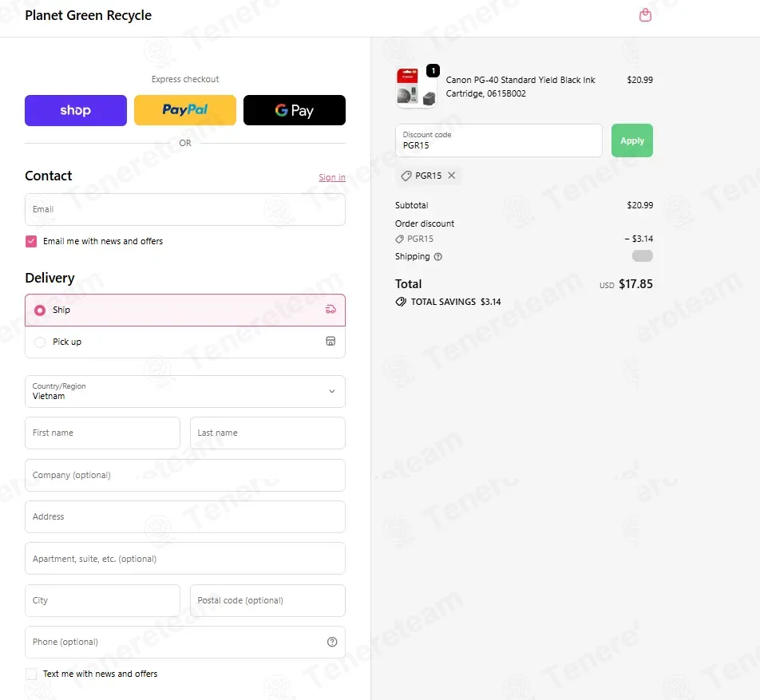Click the discount amount − $3.14
The width and height of the screenshot is (760, 700).
click(639, 239)
